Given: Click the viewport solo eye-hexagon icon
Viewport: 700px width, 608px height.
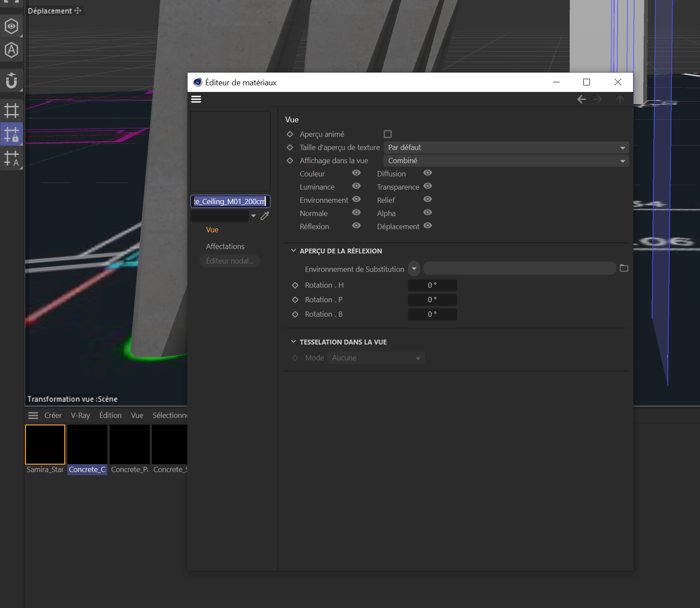Looking at the screenshot, I should point(11,26).
